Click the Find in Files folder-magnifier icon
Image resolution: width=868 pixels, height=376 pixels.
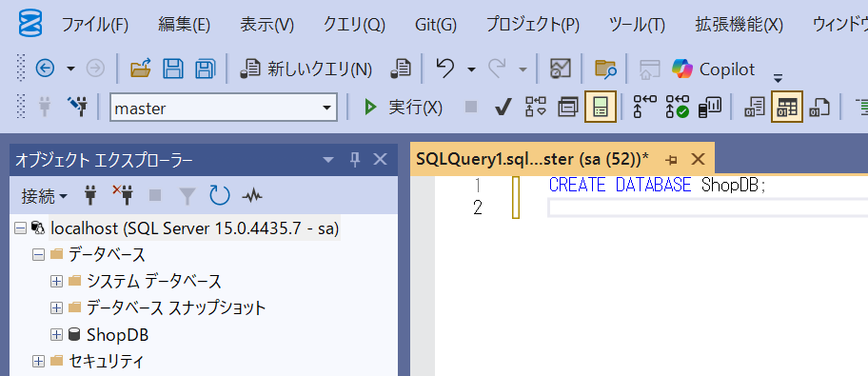click(605, 69)
